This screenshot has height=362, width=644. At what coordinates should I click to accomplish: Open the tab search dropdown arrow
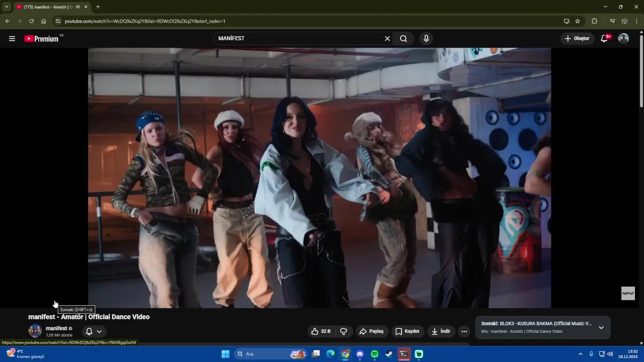click(x=7, y=7)
